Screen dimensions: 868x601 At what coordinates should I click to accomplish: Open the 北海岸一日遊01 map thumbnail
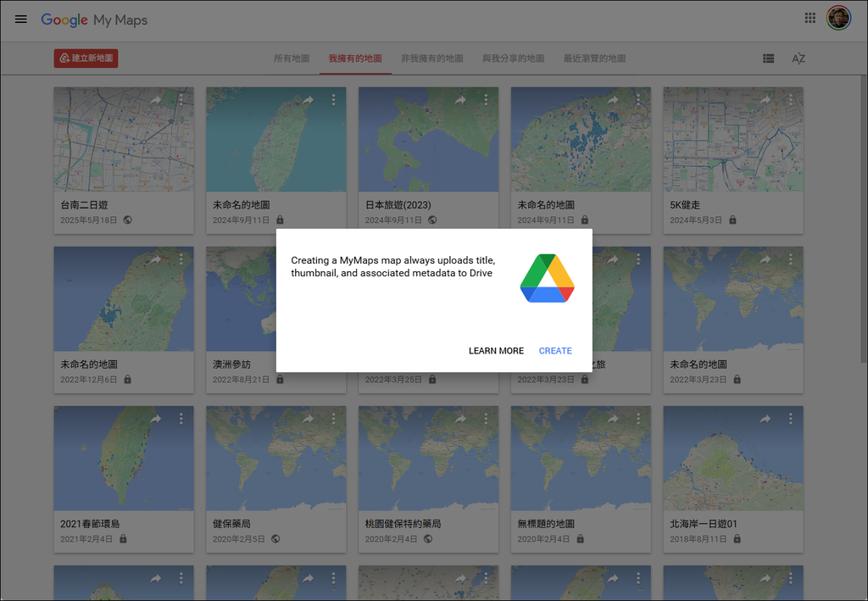(x=733, y=459)
